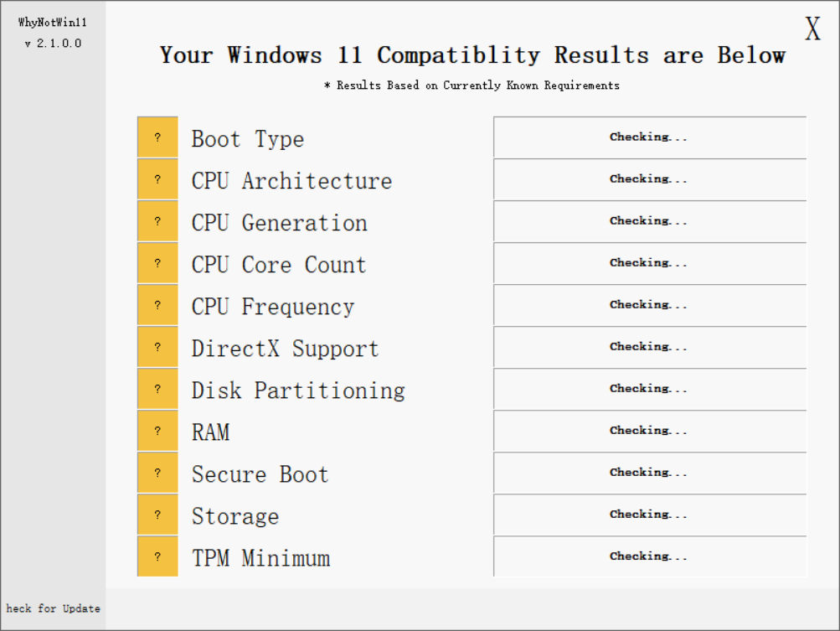Click the question mark next to CPU Frequency
840x631 pixels.
157,304
